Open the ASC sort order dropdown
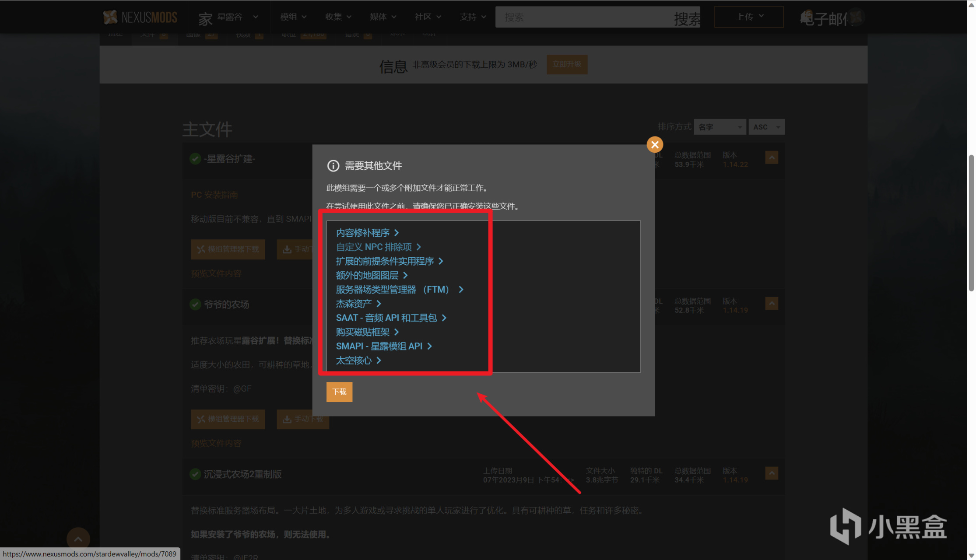The width and height of the screenshot is (976, 560). point(766,127)
